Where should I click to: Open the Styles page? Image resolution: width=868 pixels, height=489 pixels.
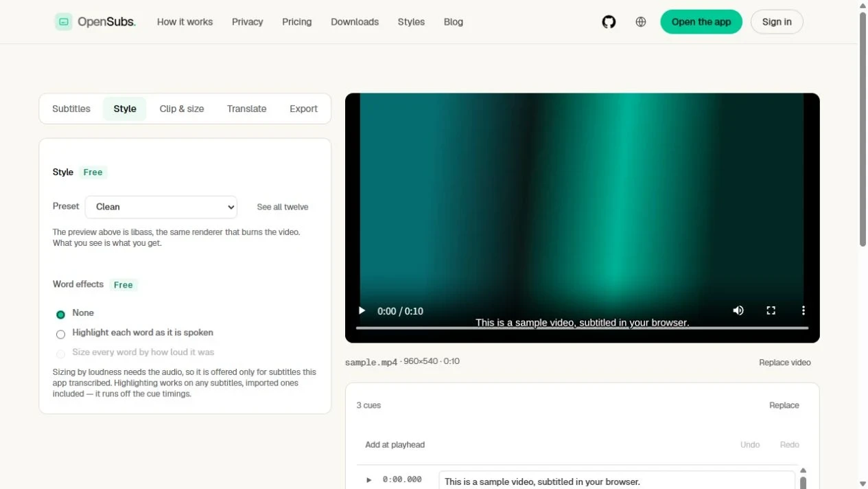tap(411, 22)
